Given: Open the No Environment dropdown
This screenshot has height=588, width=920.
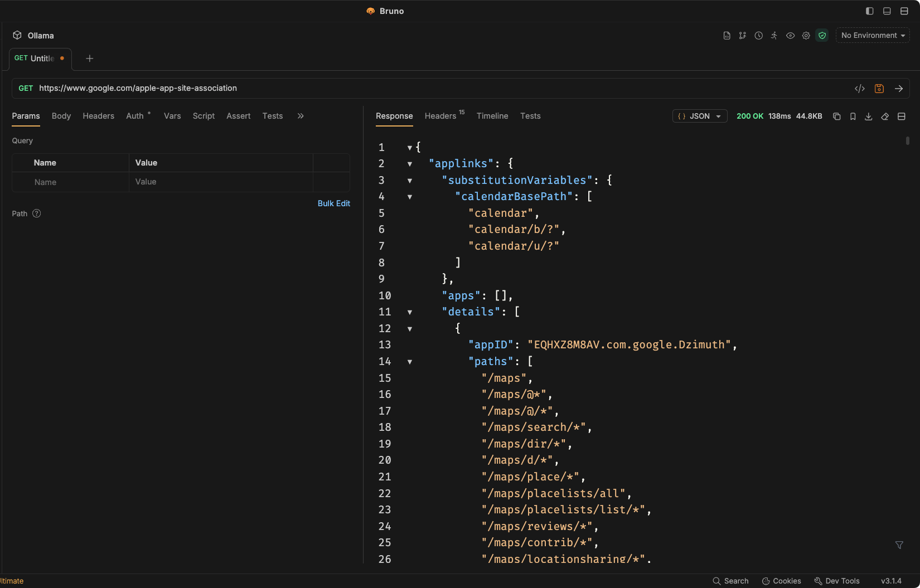Looking at the screenshot, I should click(x=873, y=36).
